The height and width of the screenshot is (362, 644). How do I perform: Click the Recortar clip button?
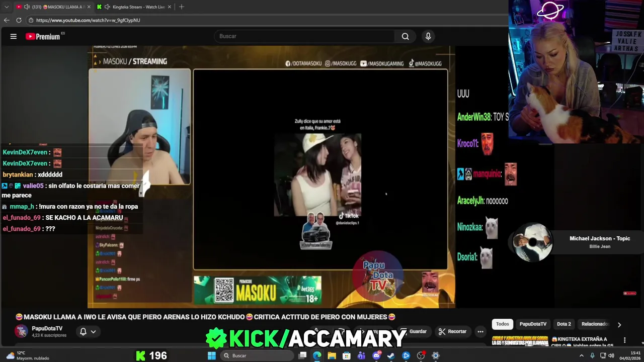tap(452, 331)
